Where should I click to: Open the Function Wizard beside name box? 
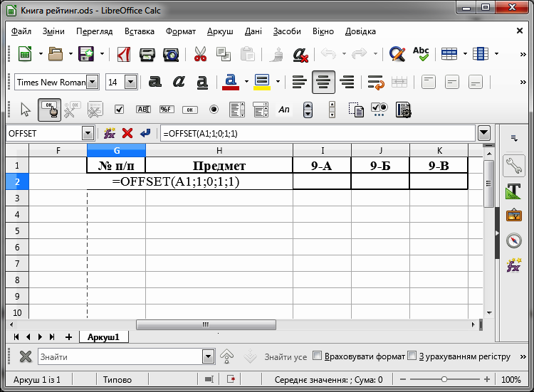click(110, 133)
